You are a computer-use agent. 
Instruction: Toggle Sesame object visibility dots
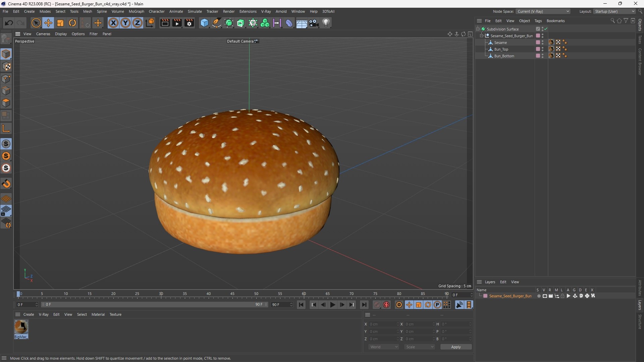pos(543,43)
